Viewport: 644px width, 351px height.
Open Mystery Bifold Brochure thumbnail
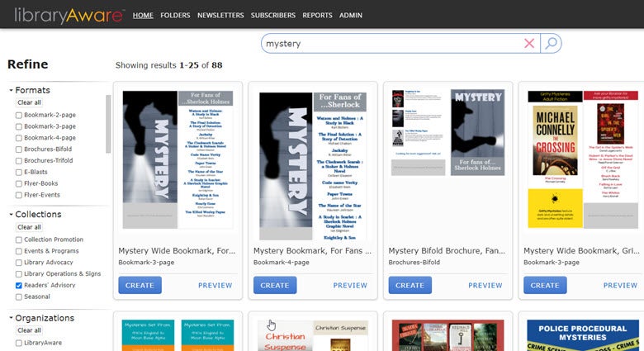(448, 133)
